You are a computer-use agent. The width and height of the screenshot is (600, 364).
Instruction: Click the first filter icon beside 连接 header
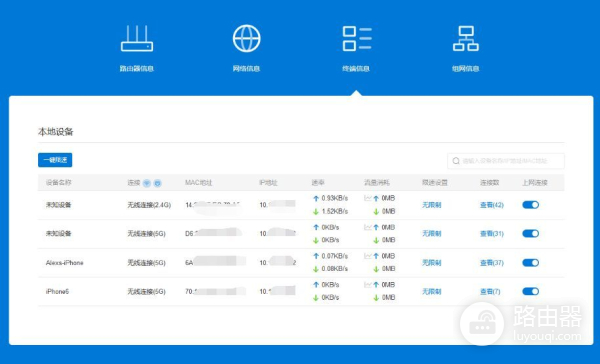pyautogui.click(x=147, y=183)
